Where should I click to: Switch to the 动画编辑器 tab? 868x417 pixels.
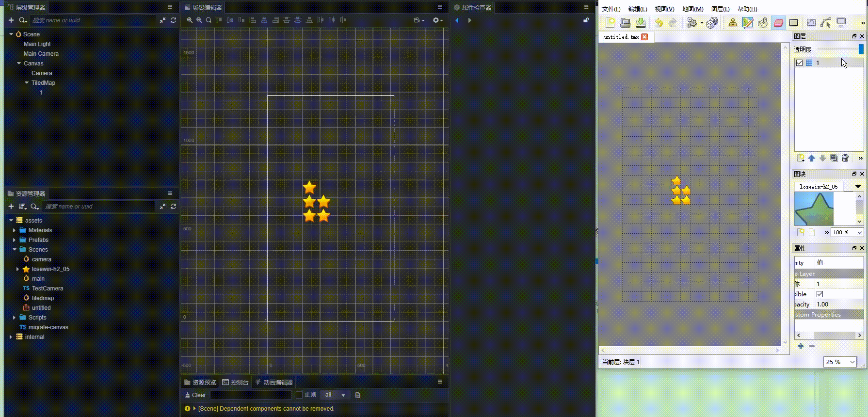(x=273, y=382)
